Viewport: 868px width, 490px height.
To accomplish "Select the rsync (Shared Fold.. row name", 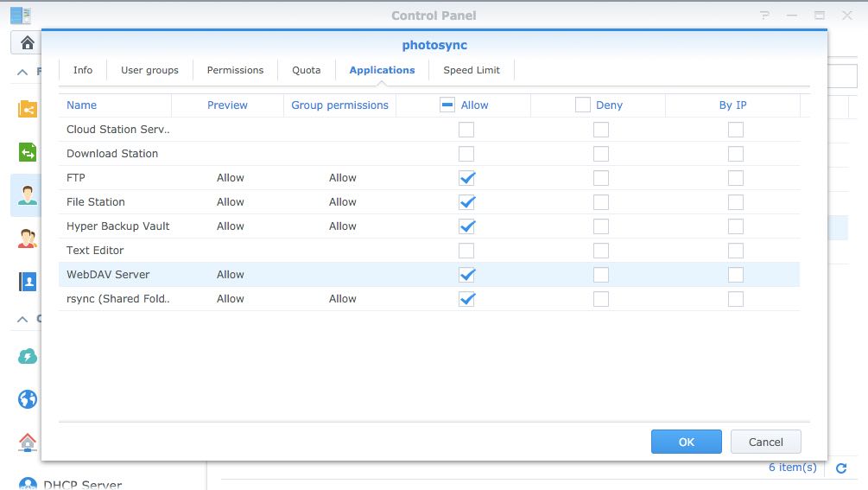I will (x=118, y=299).
